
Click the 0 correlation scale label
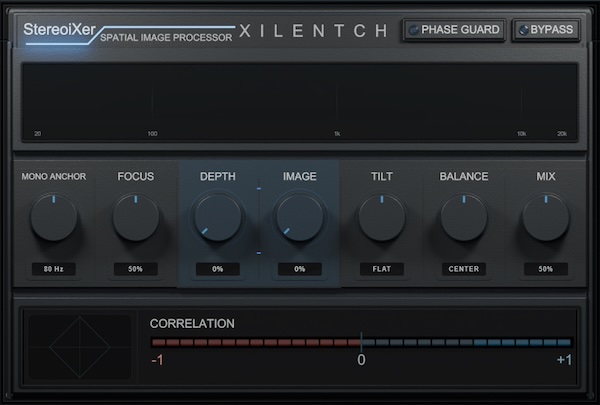coord(361,360)
